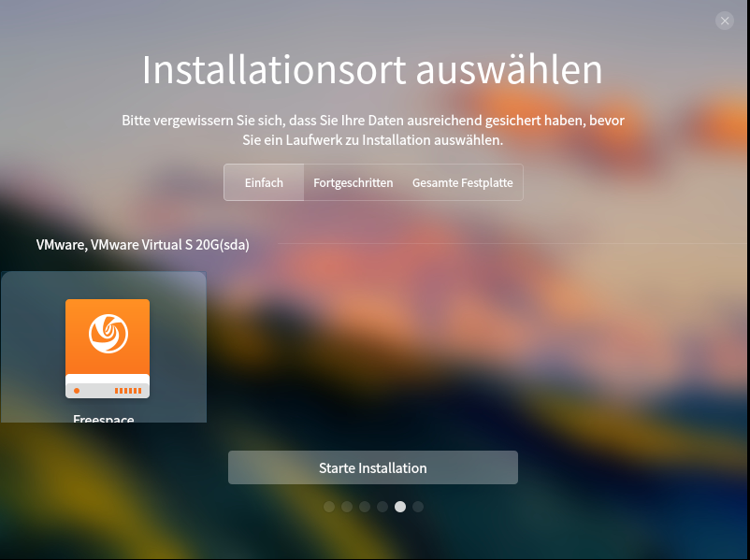
Task: Click the last progress step dot
Action: click(418, 507)
